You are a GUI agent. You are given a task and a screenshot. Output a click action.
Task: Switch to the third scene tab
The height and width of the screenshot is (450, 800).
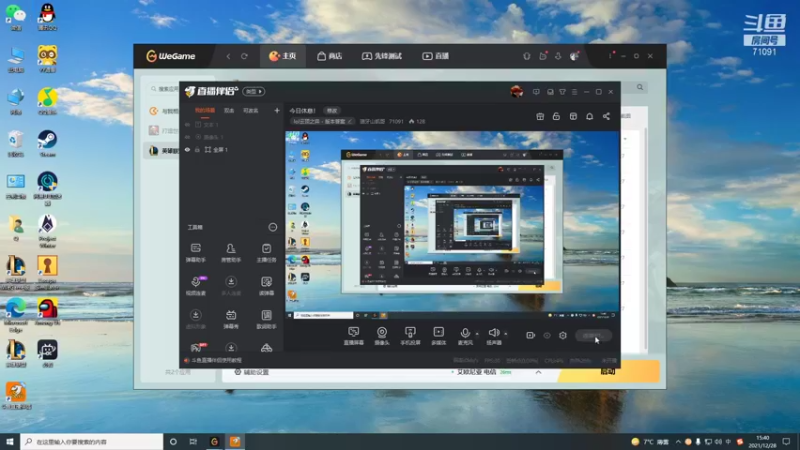click(250, 110)
